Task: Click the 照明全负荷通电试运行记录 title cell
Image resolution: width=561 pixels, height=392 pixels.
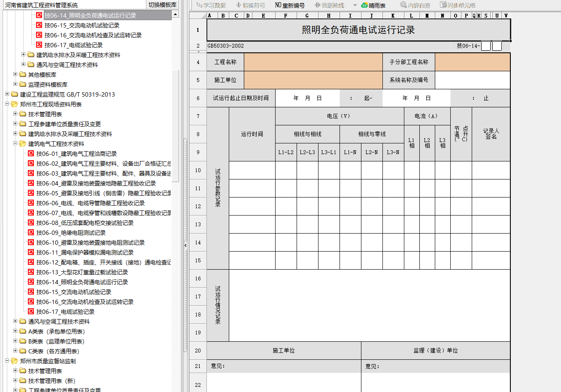Action: coord(358,30)
